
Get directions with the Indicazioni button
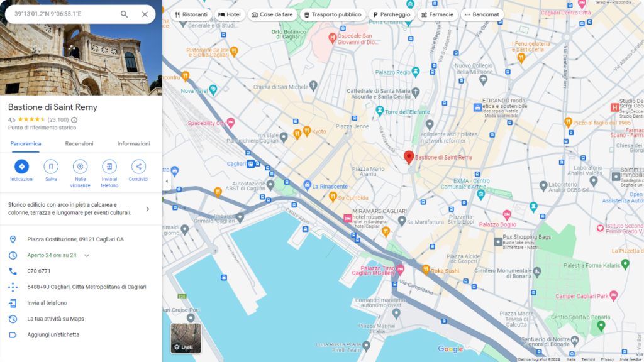click(22, 167)
